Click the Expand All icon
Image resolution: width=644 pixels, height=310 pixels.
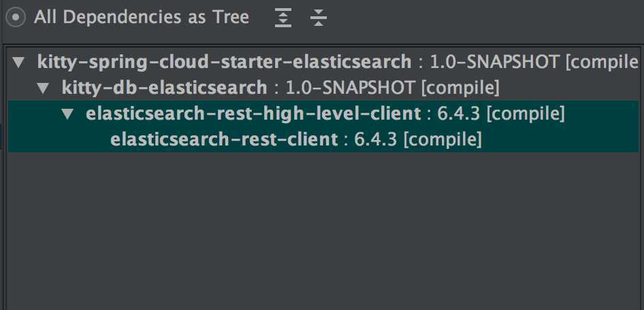(x=283, y=18)
